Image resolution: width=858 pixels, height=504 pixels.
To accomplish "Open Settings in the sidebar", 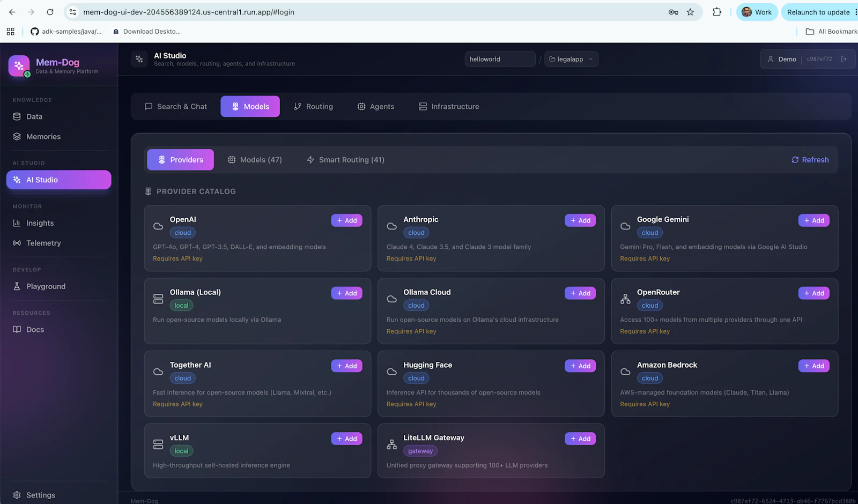I will point(59,495).
